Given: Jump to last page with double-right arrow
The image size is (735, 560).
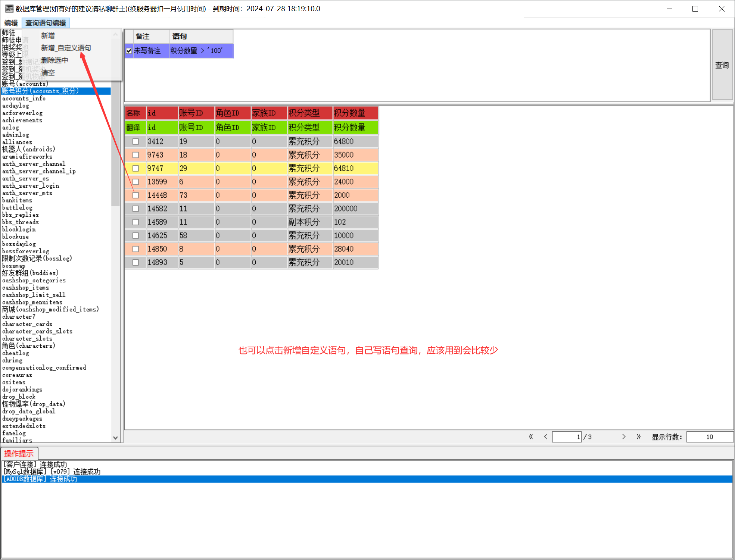Looking at the screenshot, I should (x=638, y=437).
